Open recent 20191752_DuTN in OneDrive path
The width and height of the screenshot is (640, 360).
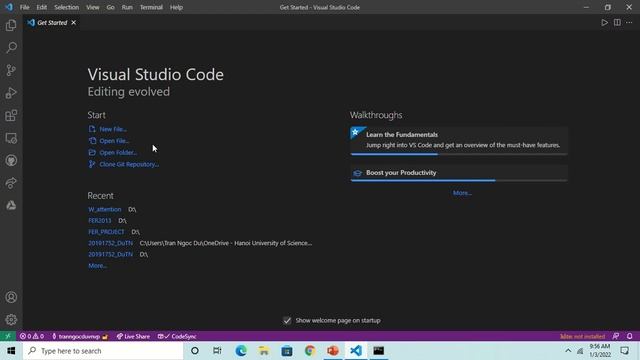click(111, 243)
